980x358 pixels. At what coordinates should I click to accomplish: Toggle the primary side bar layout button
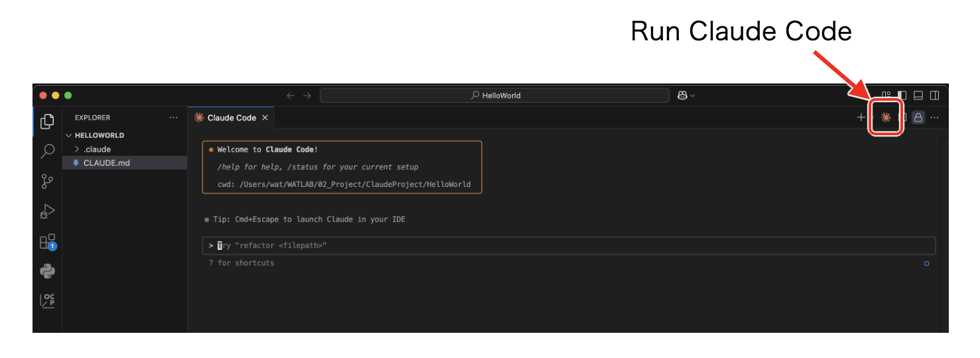coord(902,95)
